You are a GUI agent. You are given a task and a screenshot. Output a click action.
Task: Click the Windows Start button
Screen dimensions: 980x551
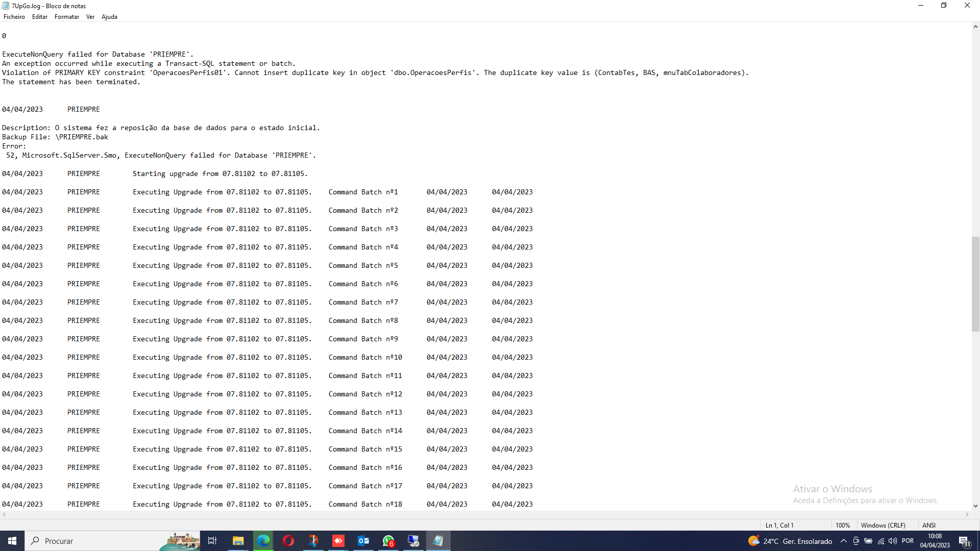(x=12, y=541)
